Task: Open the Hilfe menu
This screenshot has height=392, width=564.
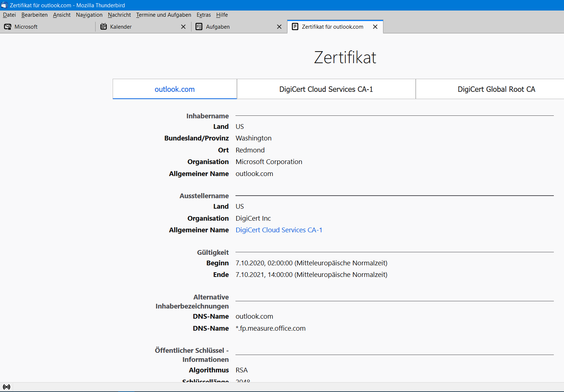Action: coord(222,15)
